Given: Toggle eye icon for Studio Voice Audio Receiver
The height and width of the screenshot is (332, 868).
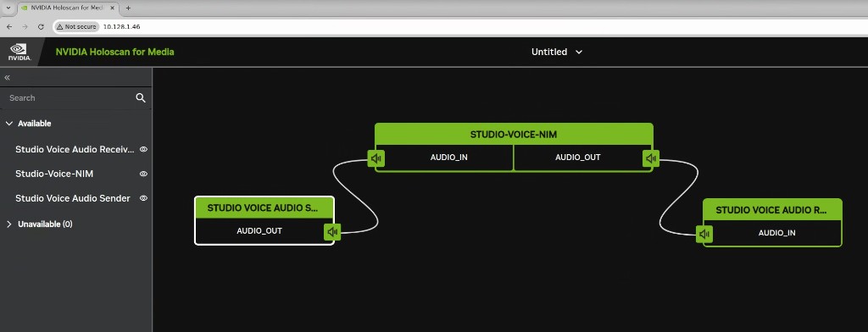Looking at the screenshot, I should pos(143,149).
